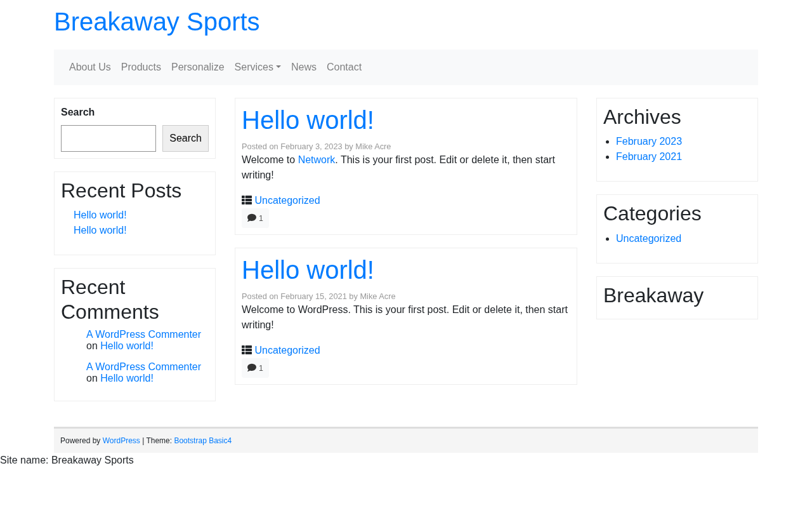The height and width of the screenshot is (508, 812).
Task: Click the Search button
Action: click(185, 138)
